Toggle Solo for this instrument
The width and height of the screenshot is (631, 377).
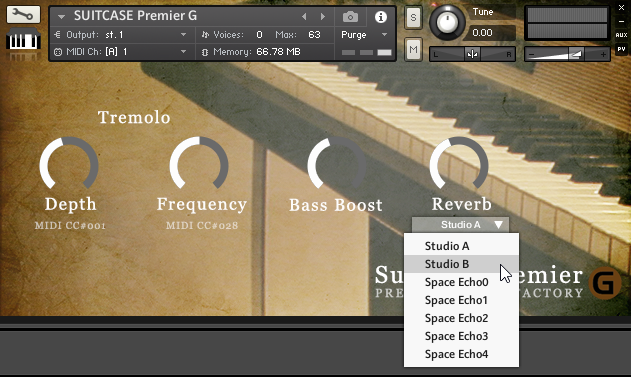click(413, 18)
